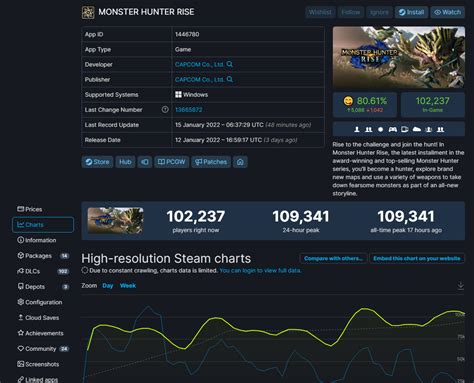Open the Achievements sidebar tab
This screenshot has width=474, height=383.
(43, 333)
